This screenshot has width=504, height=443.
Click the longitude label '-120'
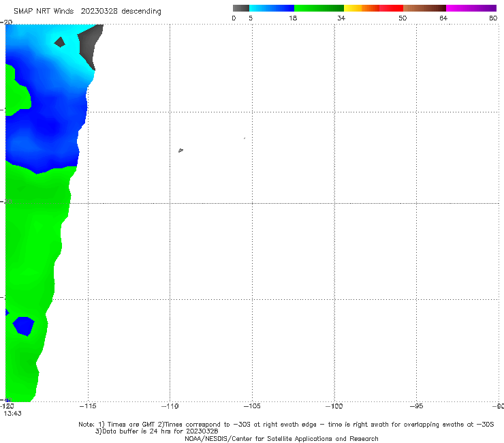[7, 406]
